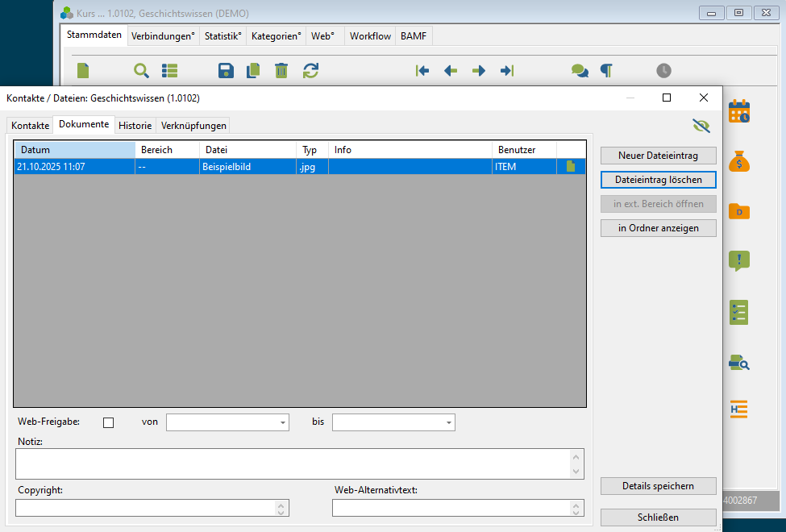Close dialog with the Schließen button
The width and height of the screenshot is (786, 532).
[x=658, y=517]
